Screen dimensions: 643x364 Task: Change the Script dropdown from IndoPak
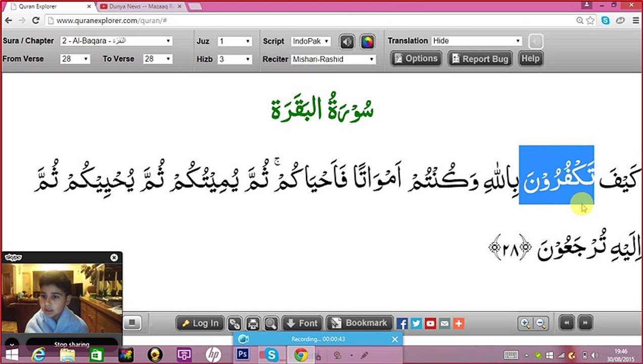311,41
